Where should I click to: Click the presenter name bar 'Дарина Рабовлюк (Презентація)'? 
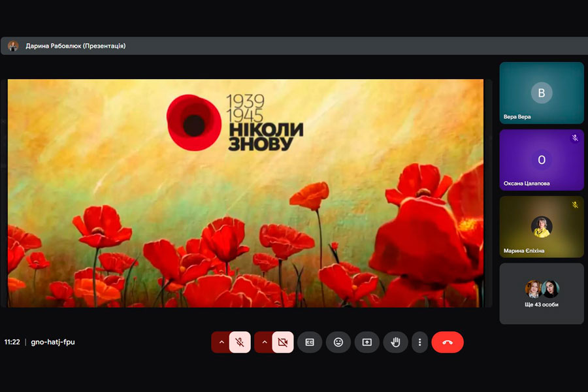coord(75,46)
